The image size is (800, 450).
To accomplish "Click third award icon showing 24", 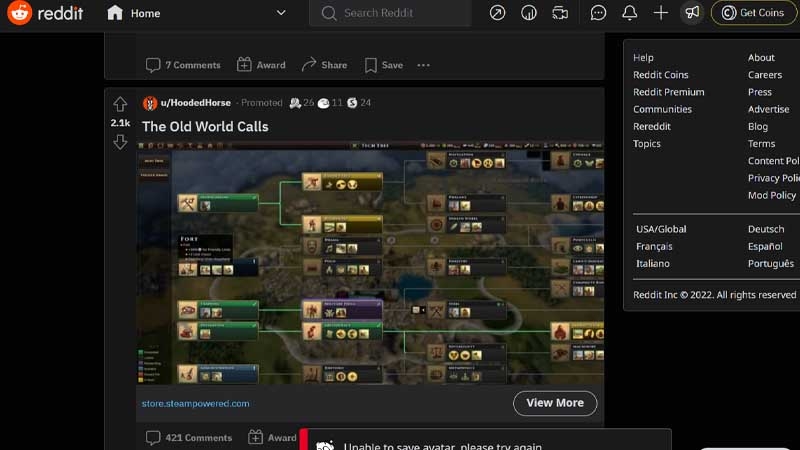I will 352,103.
